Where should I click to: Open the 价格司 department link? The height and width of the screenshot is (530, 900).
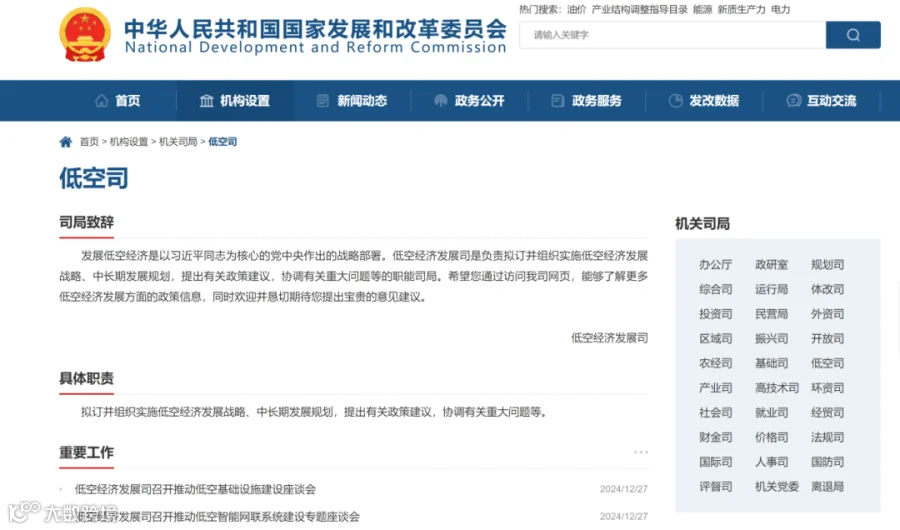pyautogui.click(x=771, y=438)
